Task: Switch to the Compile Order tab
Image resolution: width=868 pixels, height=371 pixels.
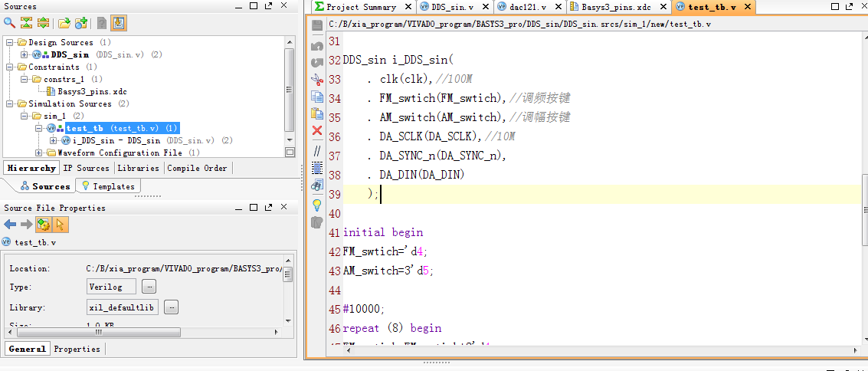Action: pyautogui.click(x=197, y=168)
